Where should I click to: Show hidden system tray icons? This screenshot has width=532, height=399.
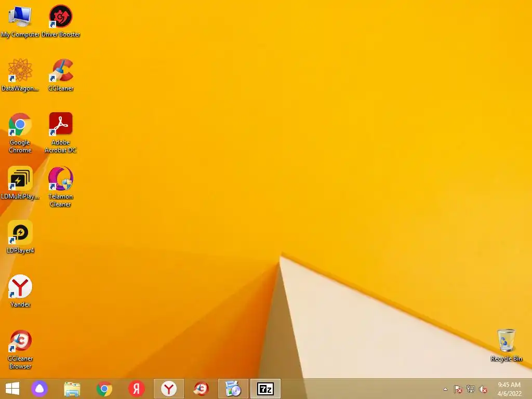pyautogui.click(x=445, y=389)
